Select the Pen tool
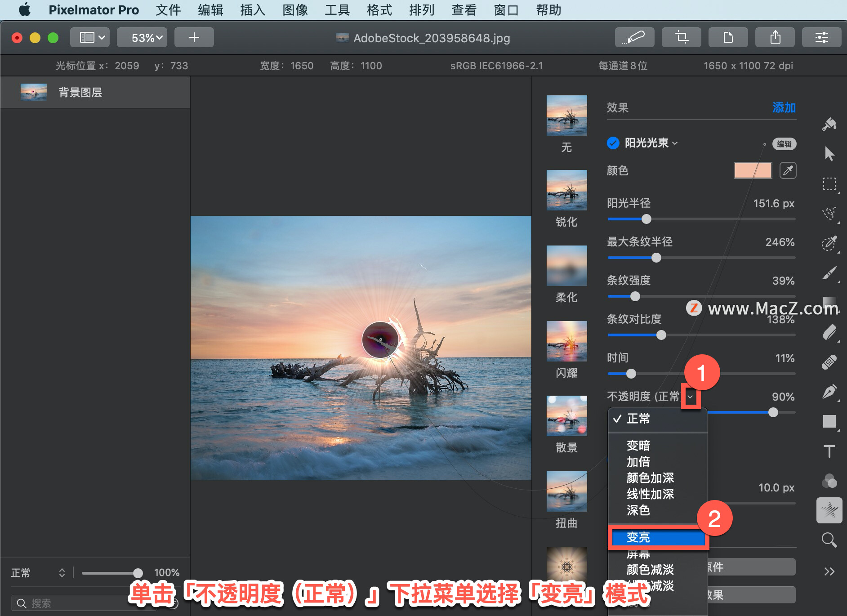The width and height of the screenshot is (847, 616). pyautogui.click(x=829, y=392)
